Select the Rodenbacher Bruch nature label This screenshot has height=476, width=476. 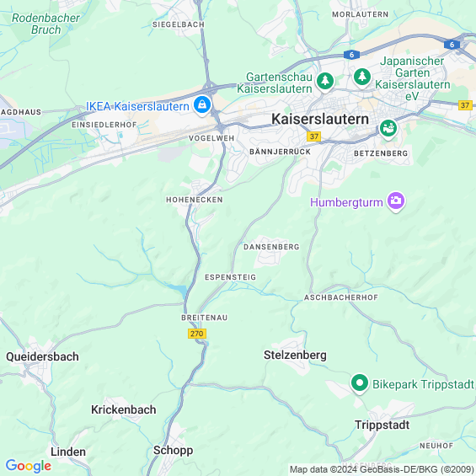click(x=45, y=24)
